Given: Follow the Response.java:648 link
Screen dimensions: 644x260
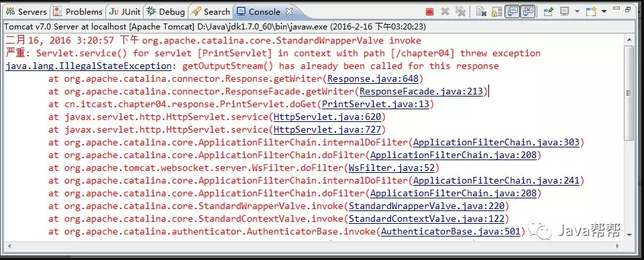Looking at the screenshot, I should point(372,79).
